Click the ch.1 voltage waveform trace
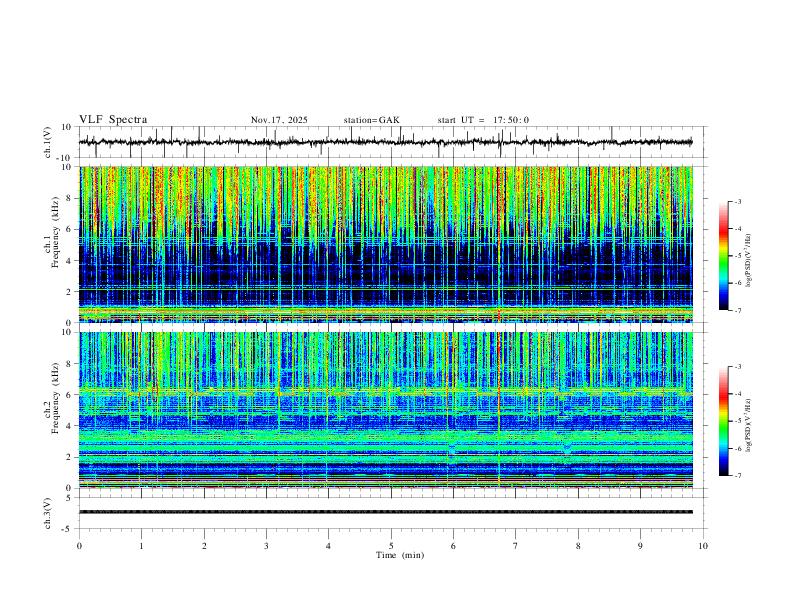792x612 pixels. 385,142
